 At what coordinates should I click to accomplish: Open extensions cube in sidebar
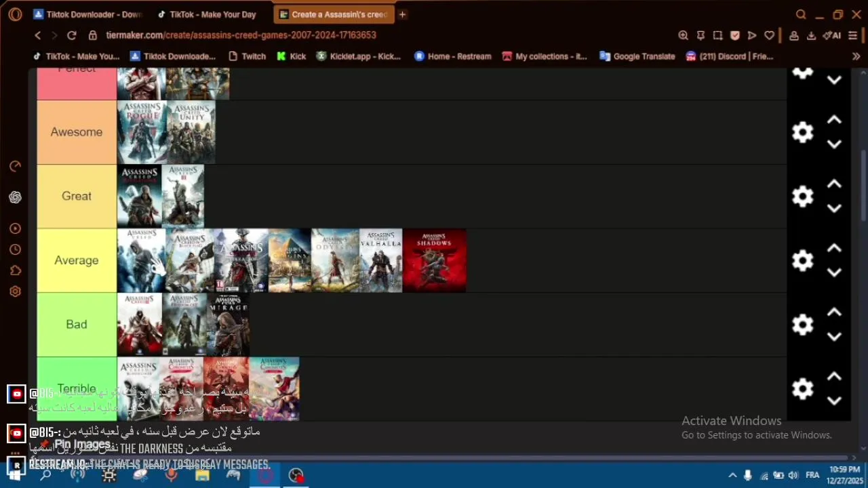tap(15, 270)
